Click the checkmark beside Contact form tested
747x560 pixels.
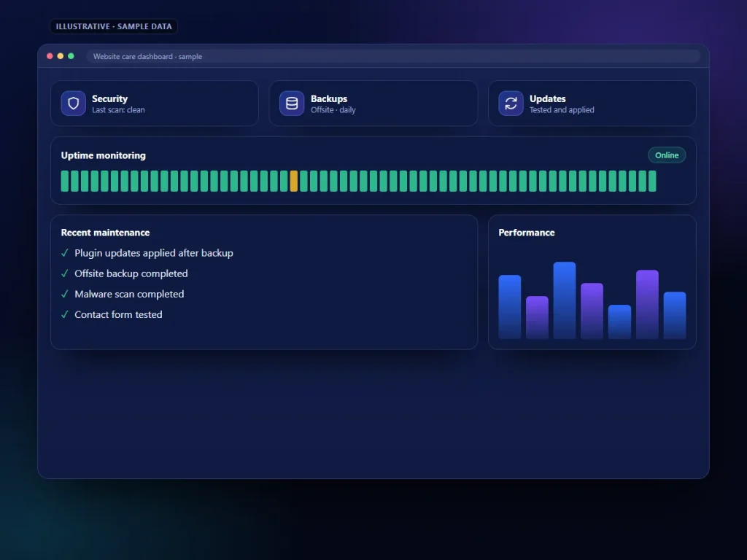click(65, 314)
